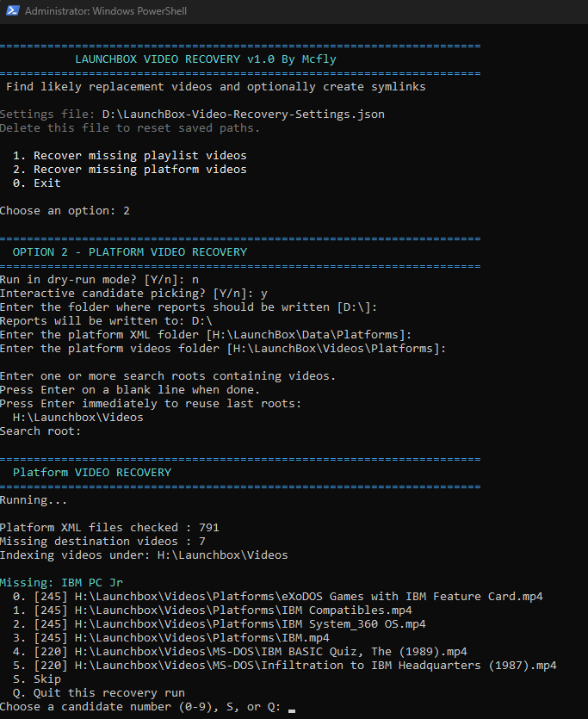Viewport: 588px width, 719px height.
Task: Click the OPTION 2 - PLATFORM VIDEO RECOVERY heading
Action: click(129, 252)
